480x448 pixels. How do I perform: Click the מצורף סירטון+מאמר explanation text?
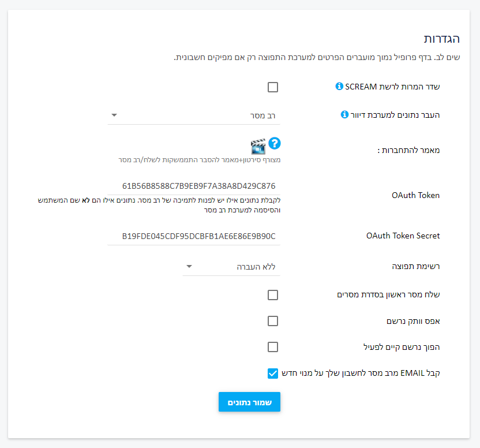pyautogui.click(x=200, y=160)
